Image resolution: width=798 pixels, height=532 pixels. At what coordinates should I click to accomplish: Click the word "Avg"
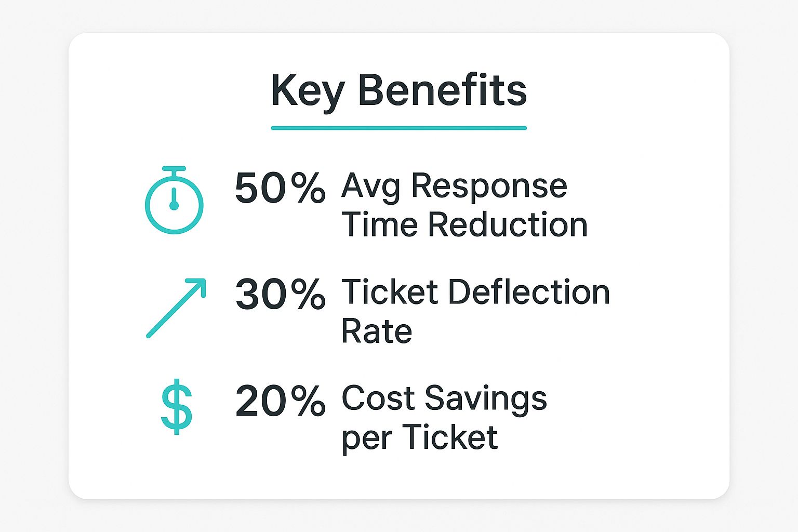pos(370,187)
